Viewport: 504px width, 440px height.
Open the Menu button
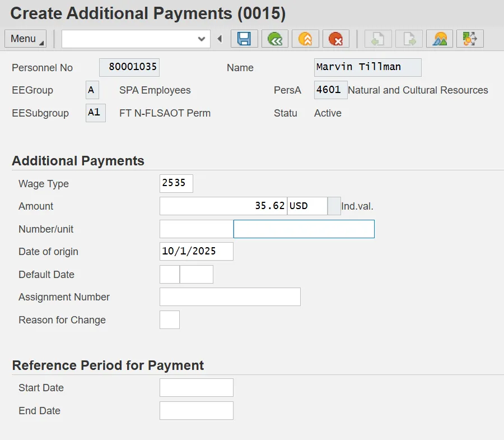[25, 39]
